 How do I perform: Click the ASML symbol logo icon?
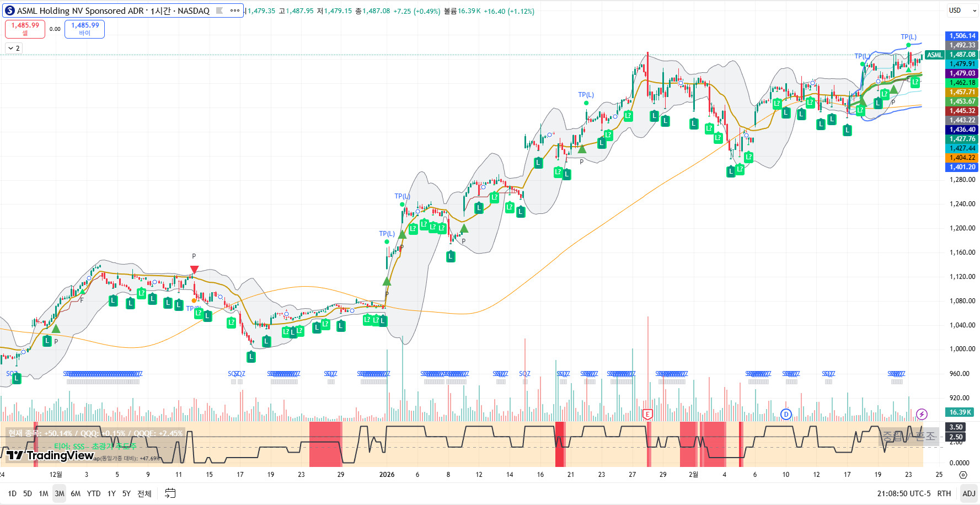pyautogui.click(x=9, y=10)
